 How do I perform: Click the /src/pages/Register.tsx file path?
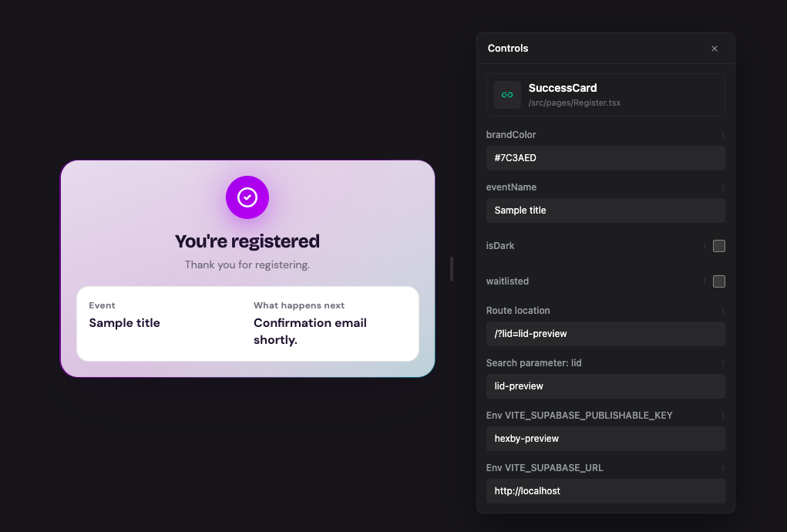(574, 103)
